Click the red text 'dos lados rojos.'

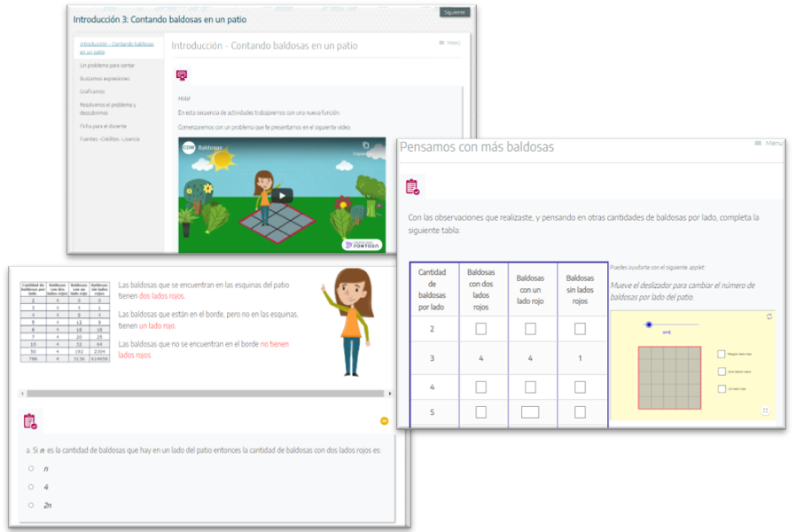tap(162, 296)
